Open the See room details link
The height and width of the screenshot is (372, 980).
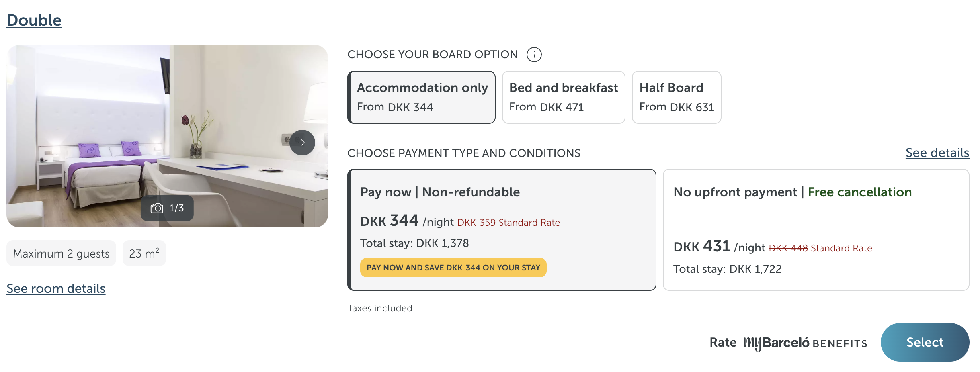[56, 288]
